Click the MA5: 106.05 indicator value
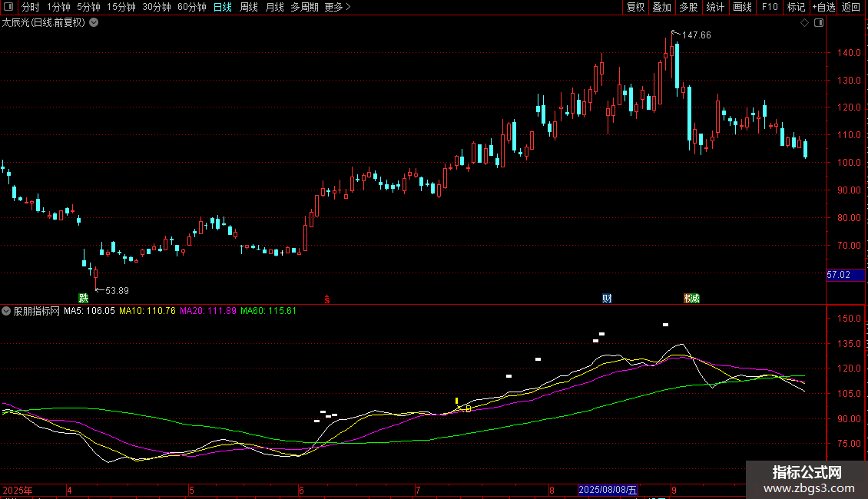 [x=89, y=311]
